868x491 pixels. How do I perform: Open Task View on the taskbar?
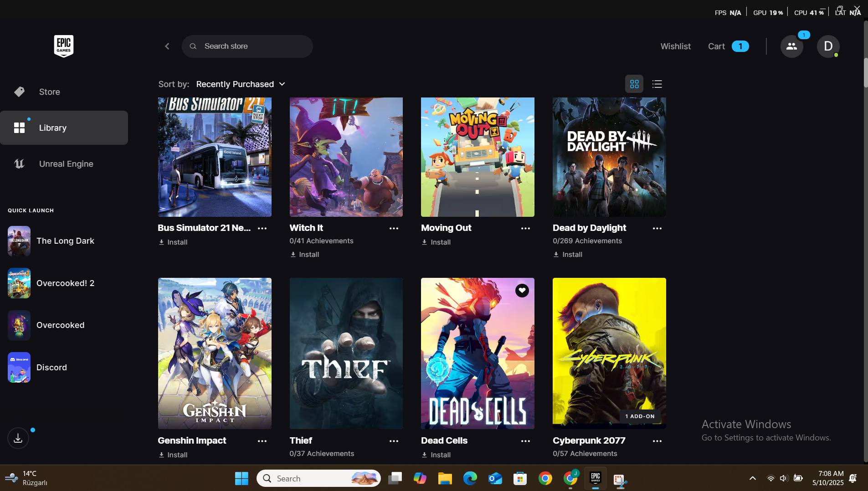coord(395,479)
